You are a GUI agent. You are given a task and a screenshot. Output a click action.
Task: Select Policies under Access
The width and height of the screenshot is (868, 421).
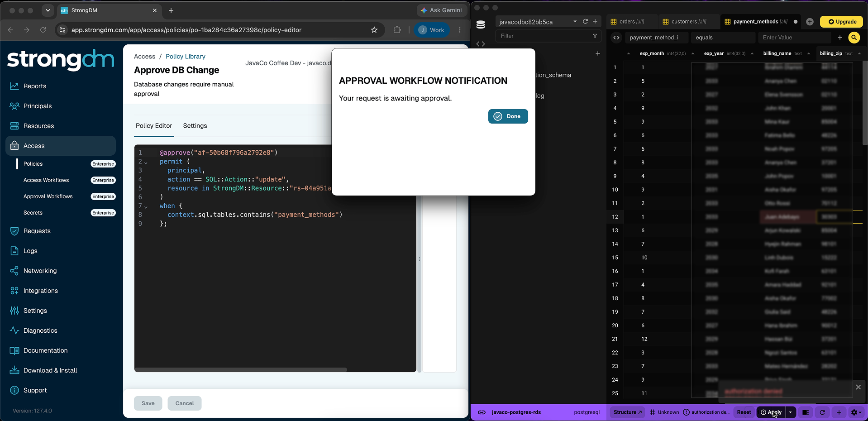click(33, 164)
